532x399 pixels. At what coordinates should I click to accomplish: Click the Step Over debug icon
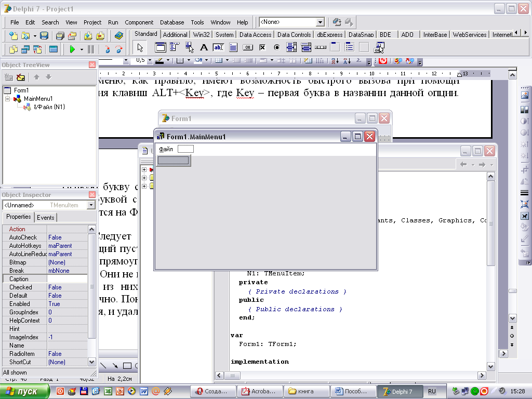(x=119, y=49)
